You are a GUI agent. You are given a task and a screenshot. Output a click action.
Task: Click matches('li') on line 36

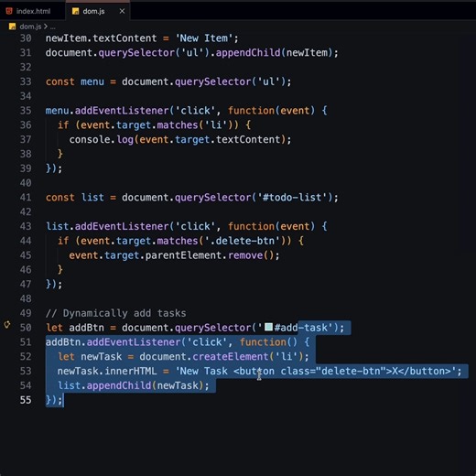coord(195,125)
